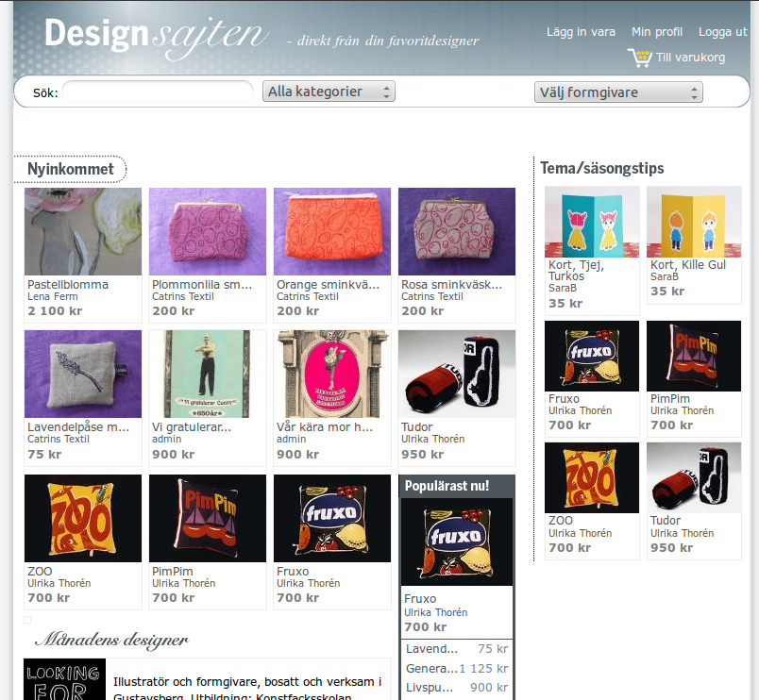Click the shopping cart icon
The height and width of the screenshot is (700, 759).
[x=639, y=58]
